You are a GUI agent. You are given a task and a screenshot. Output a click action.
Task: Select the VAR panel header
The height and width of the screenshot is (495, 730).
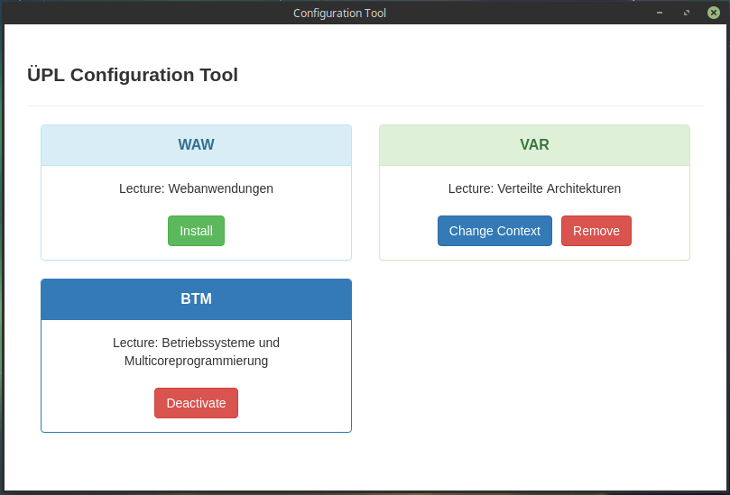point(534,145)
